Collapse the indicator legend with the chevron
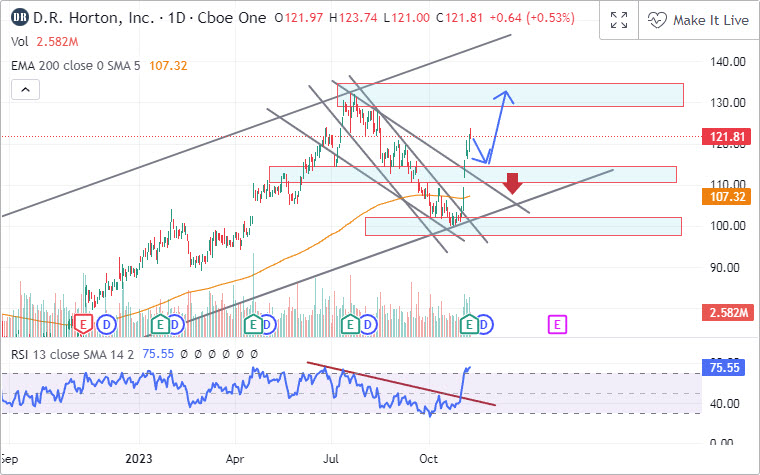This screenshot has width=760, height=475. pos(25,90)
